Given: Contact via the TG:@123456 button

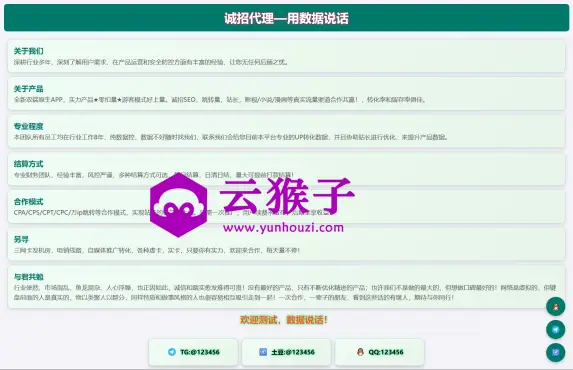Looking at the screenshot, I should [193, 352].
